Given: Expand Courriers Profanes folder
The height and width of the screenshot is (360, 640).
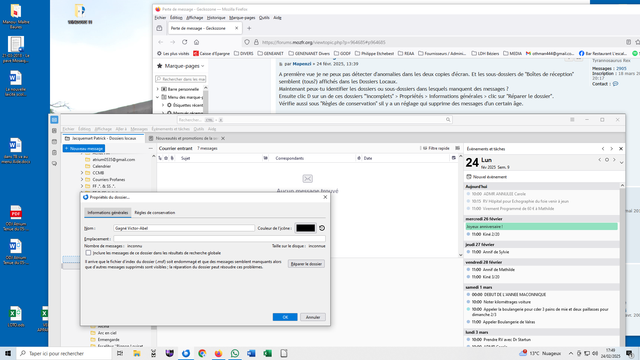Looking at the screenshot, I should [82, 180].
